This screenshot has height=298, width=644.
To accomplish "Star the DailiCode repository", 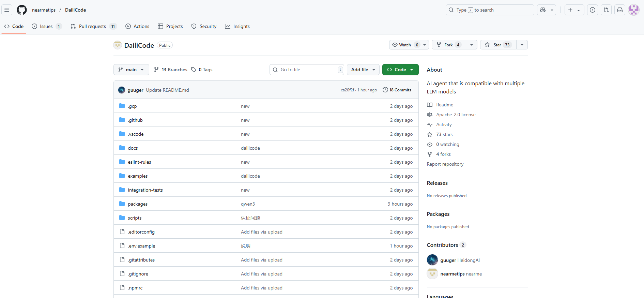I will point(498,45).
